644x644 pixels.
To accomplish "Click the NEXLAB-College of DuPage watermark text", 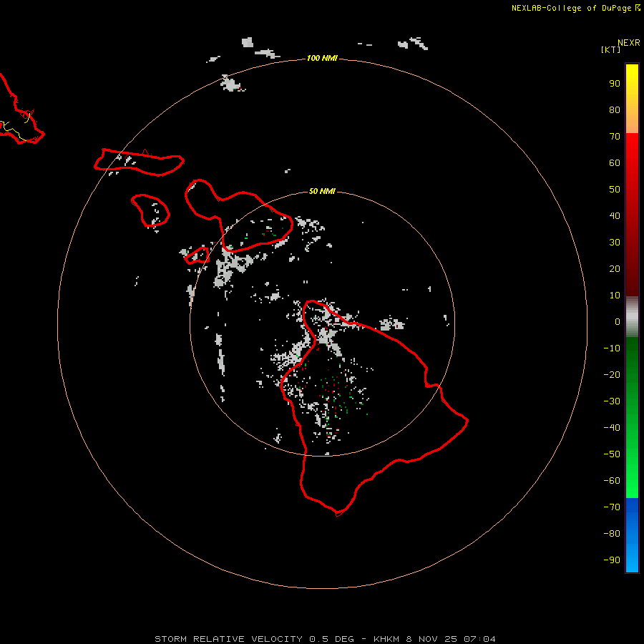I will (x=576, y=8).
